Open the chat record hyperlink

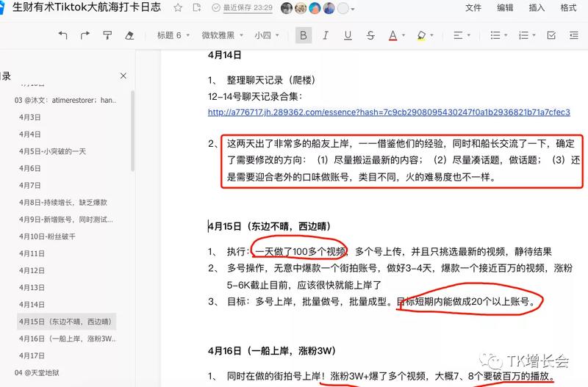(389, 112)
